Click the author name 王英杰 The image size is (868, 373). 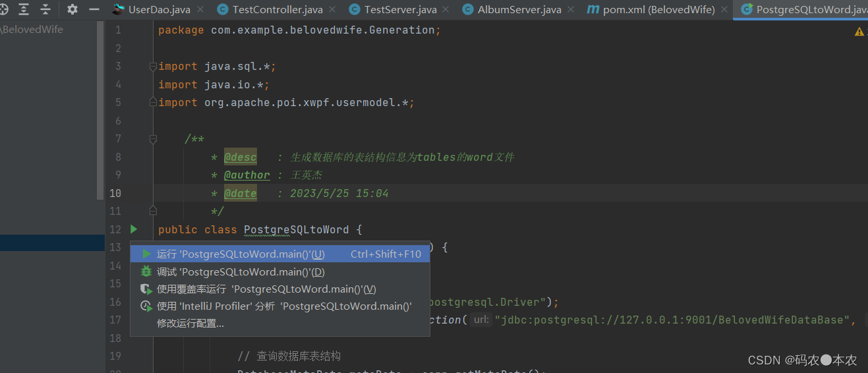pos(306,175)
